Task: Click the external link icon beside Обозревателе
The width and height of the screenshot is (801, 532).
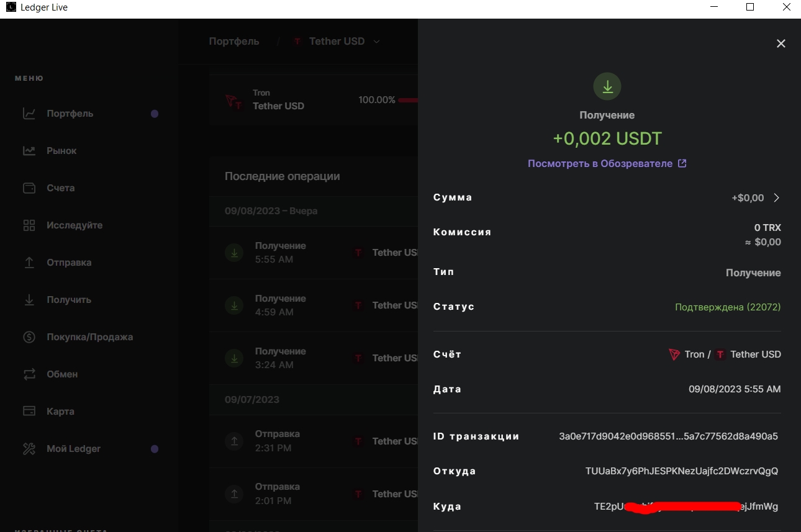Action: [x=682, y=164]
